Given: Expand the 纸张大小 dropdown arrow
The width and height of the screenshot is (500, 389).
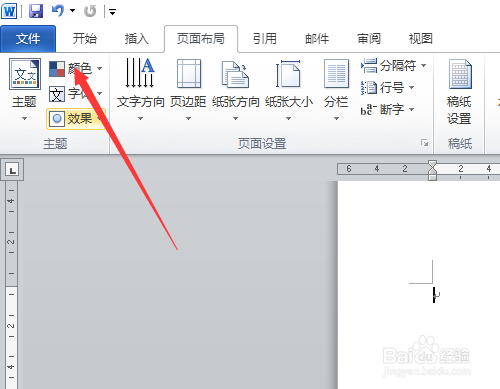Looking at the screenshot, I should click(x=289, y=119).
